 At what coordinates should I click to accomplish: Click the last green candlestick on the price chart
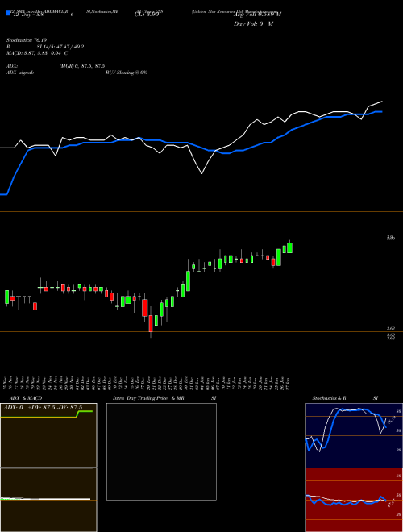(289, 247)
